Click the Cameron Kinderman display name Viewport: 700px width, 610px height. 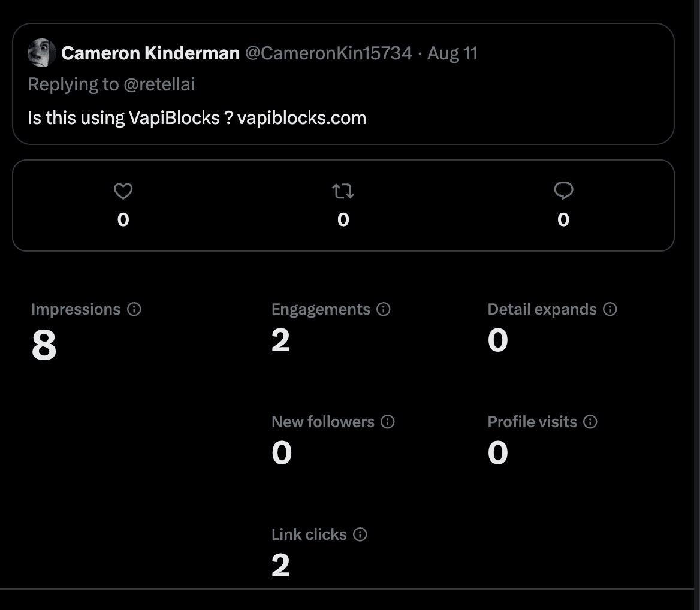(150, 53)
